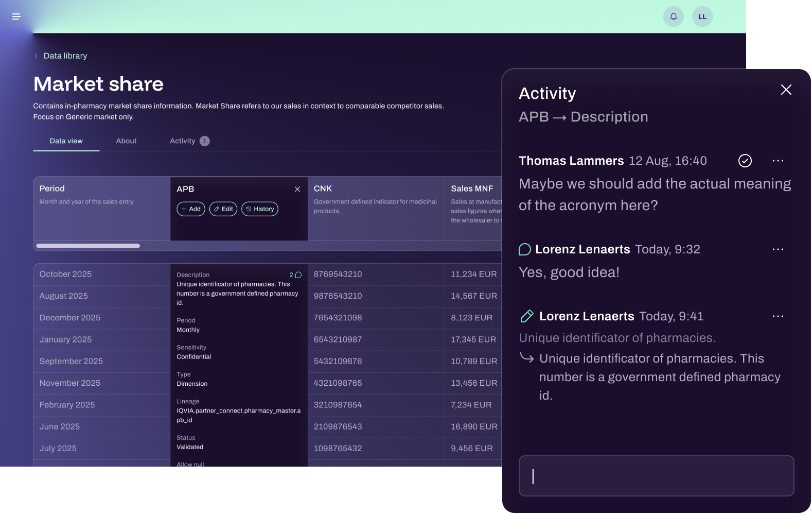This screenshot has height=514, width=812.
Task: Switch to the About tab
Action: pyautogui.click(x=126, y=141)
